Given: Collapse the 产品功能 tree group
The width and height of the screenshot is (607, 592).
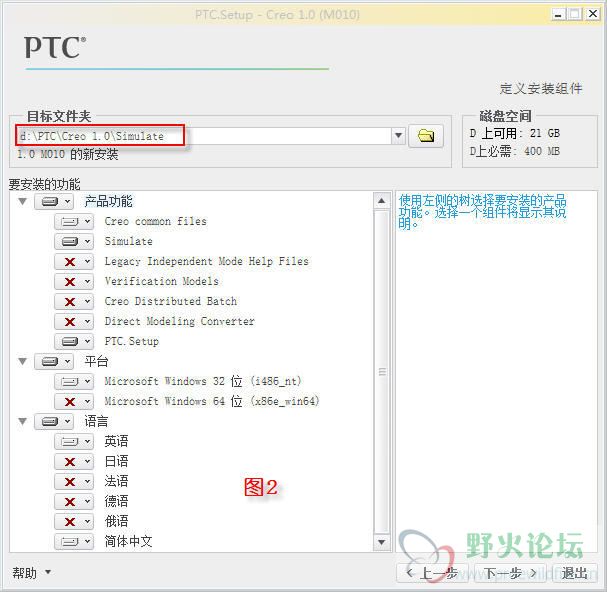Looking at the screenshot, I should click(23, 201).
